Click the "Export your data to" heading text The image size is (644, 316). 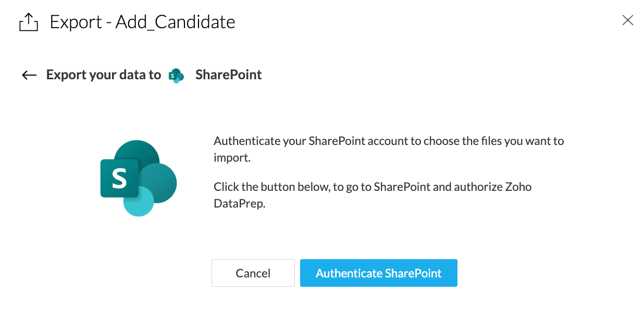(104, 75)
